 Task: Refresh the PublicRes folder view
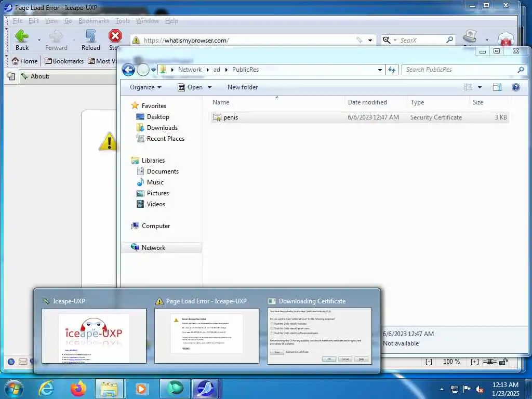[392, 70]
